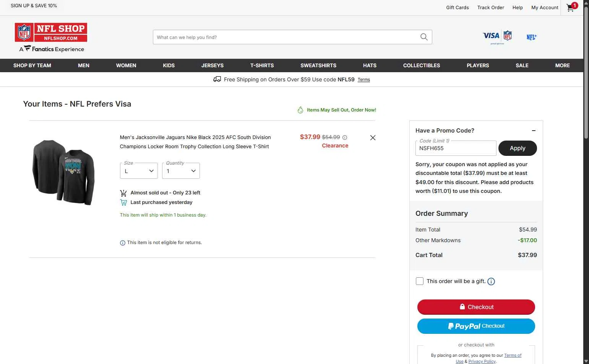The width and height of the screenshot is (589, 364).
Task: Open the T-Shirts menu
Action: click(x=262, y=65)
